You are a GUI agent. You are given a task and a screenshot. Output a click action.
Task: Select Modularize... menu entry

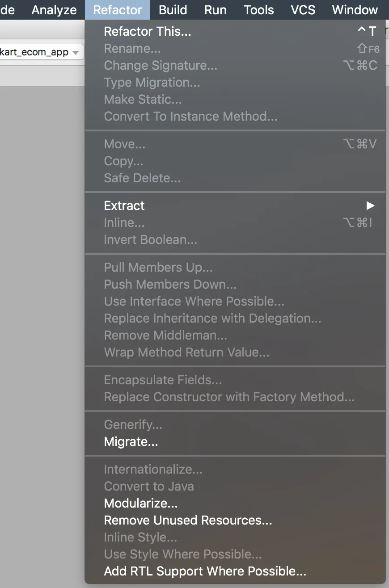[140, 504]
